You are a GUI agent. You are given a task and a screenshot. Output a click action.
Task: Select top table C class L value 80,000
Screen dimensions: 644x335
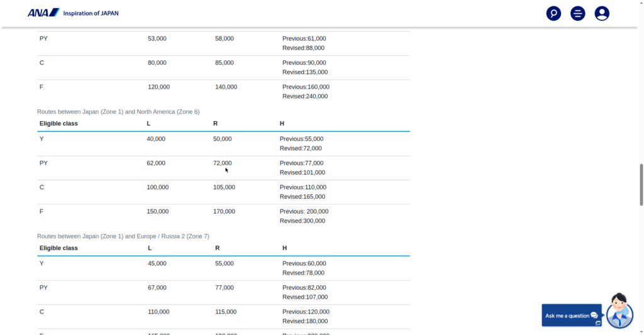coord(157,63)
